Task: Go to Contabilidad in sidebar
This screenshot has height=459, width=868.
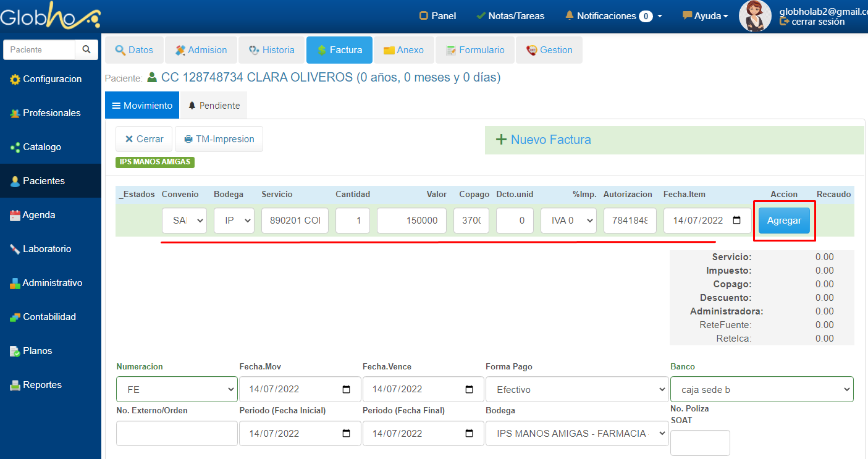Action: 49,317
